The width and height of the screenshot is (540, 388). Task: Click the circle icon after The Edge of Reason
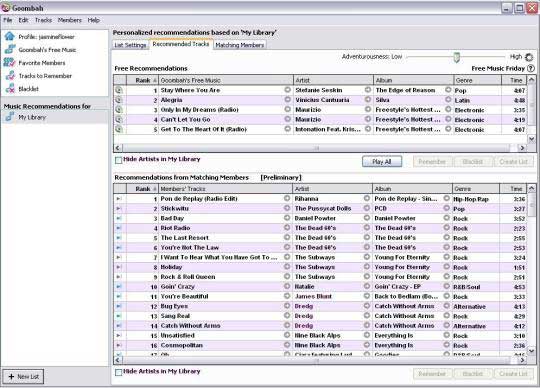tap(448, 90)
